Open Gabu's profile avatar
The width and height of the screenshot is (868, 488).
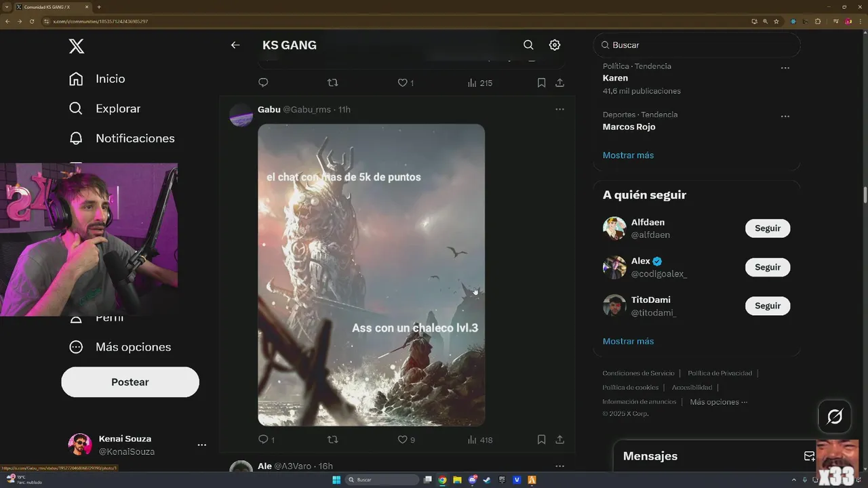pyautogui.click(x=241, y=115)
